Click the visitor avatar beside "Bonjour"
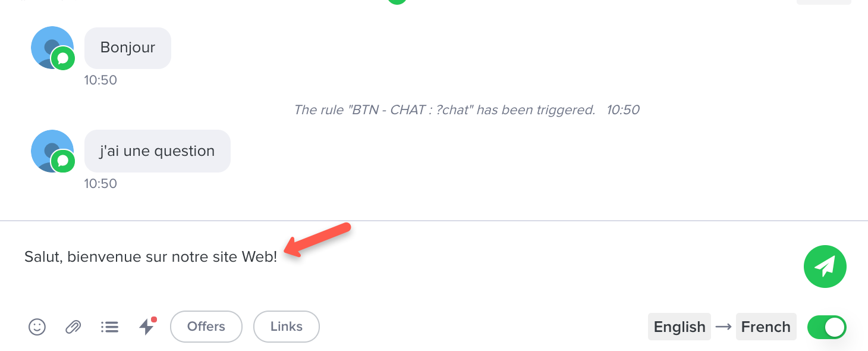 52,48
